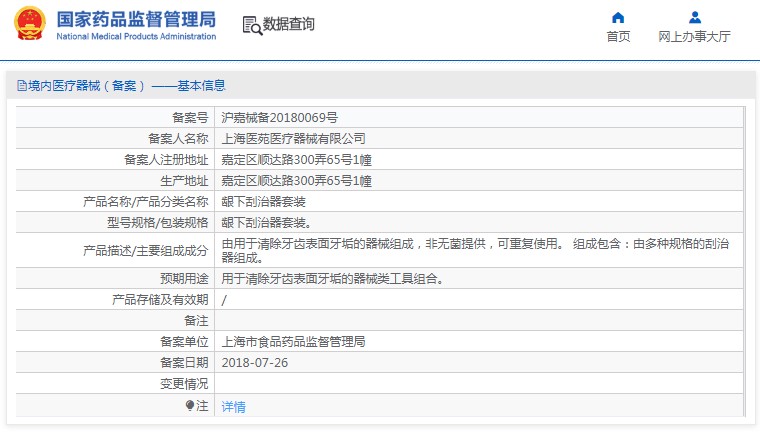The width and height of the screenshot is (760, 432).
Task: Click the 境内医疗器械（备案）——基本信息 heading
Action: 127,86
